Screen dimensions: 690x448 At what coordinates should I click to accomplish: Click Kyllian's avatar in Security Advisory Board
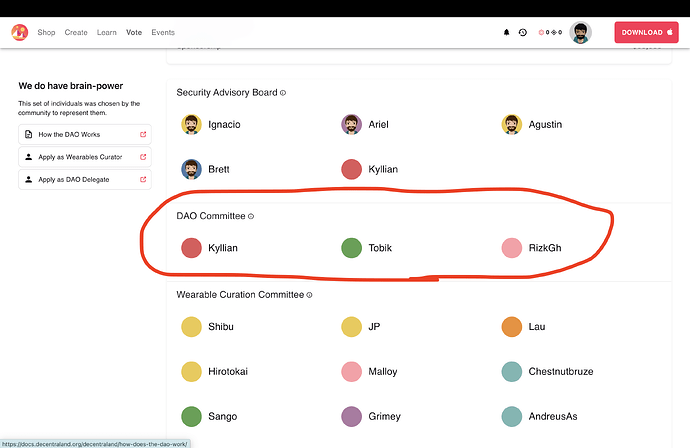(x=352, y=169)
